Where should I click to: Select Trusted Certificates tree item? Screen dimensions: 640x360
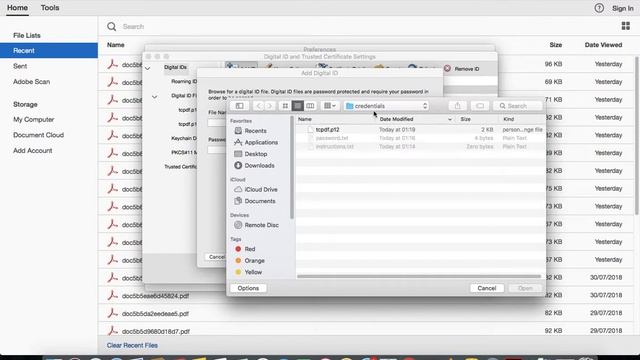tap(180, 167)
